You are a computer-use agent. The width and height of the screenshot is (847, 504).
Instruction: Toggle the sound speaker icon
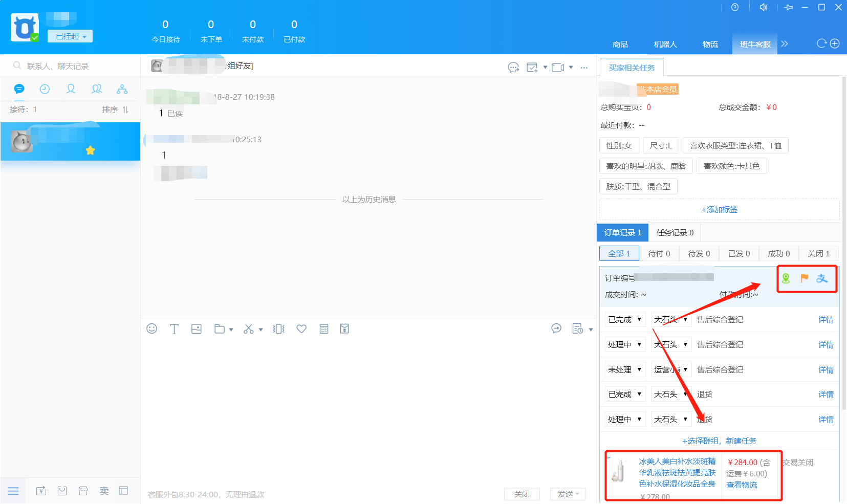click(763, 7)
